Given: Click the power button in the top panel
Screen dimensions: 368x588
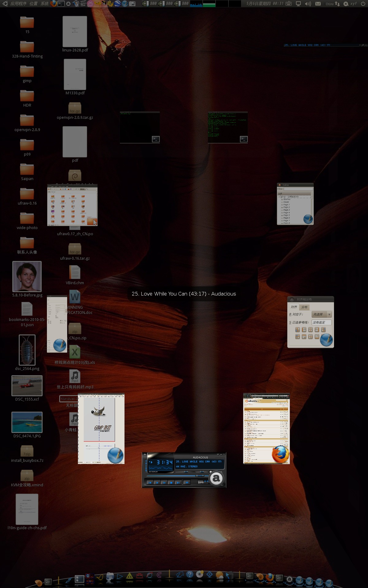Looking at the screenshot, I should (x=363, y=4).
